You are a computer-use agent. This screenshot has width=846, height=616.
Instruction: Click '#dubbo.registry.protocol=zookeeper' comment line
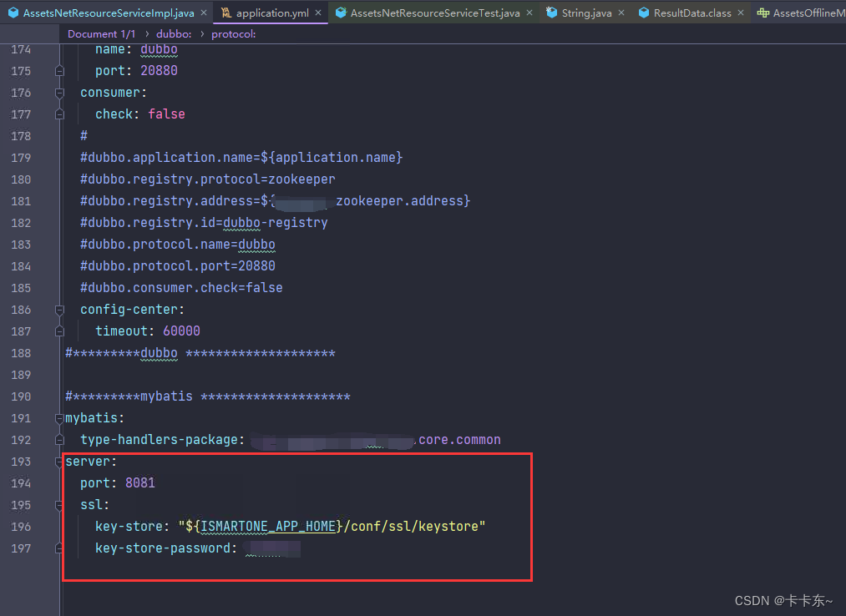pyautogui.click(x=208, y=179)
